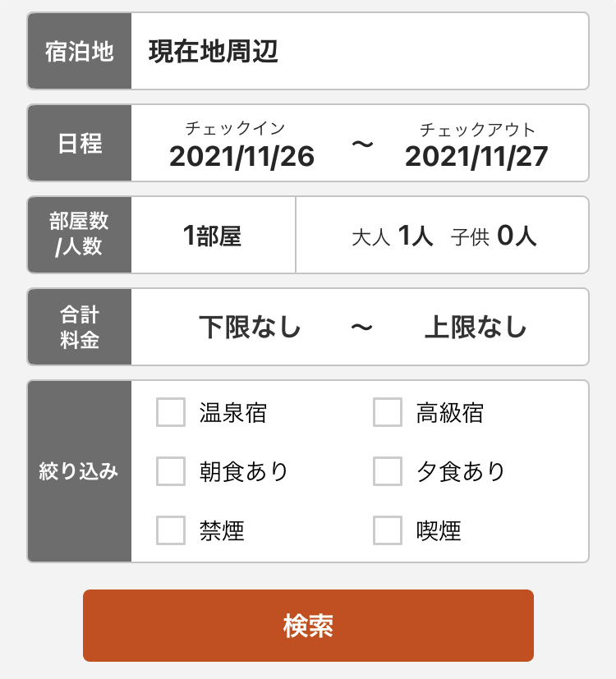Enable the 高級宿 filter checkbox
The image size is (616, 679).
click(388, 412)
